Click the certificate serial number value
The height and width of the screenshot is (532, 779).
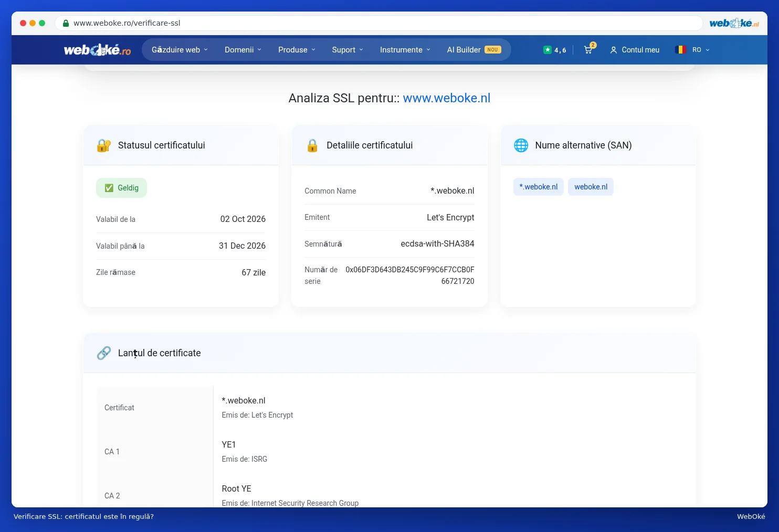click(x=410, y=275)
